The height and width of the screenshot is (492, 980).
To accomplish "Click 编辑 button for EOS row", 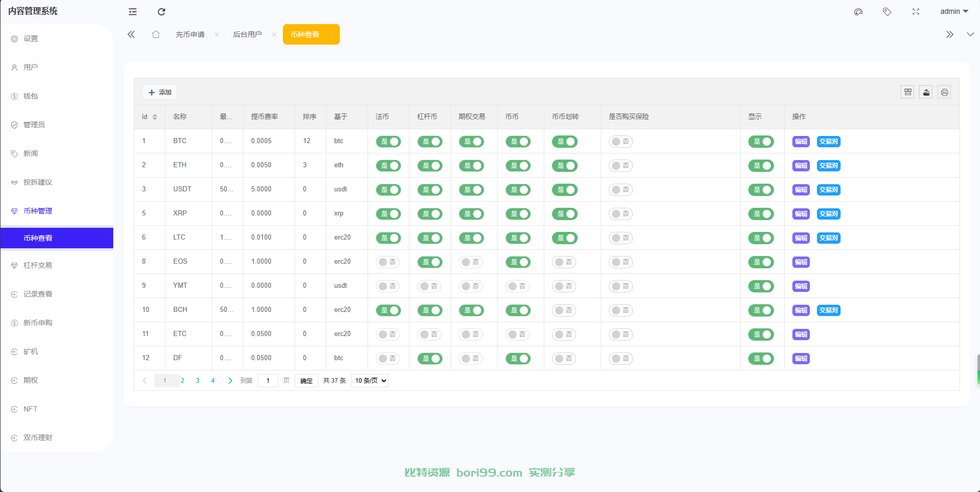I will (x=801, y=262).
